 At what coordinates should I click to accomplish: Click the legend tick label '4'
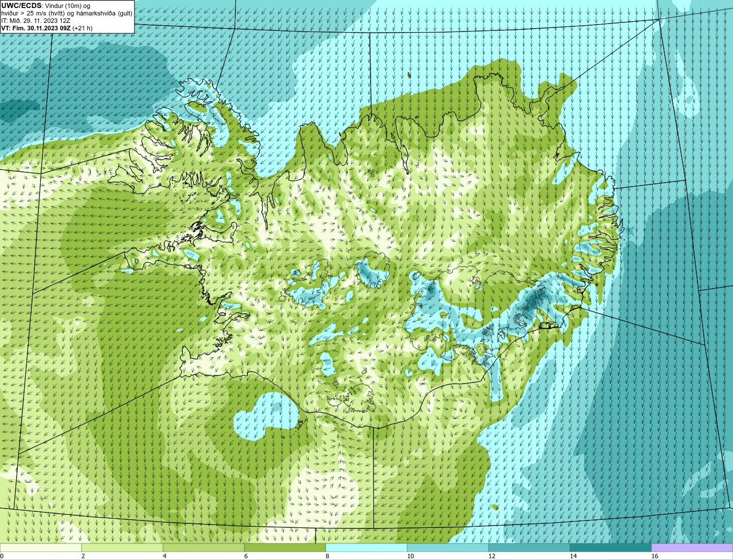[165, 556]
